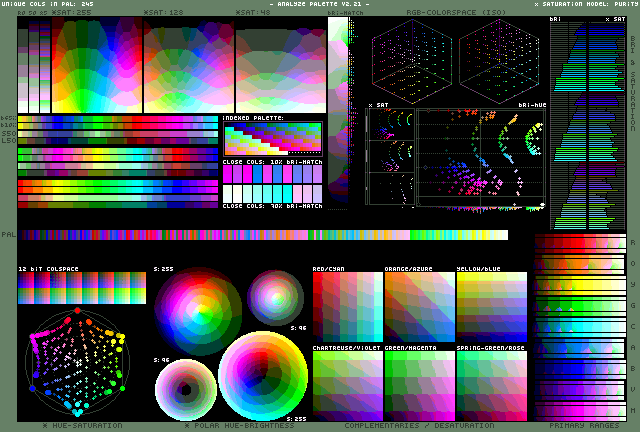Click the Chartreuse/Violet gradient chart

[347, 384]
